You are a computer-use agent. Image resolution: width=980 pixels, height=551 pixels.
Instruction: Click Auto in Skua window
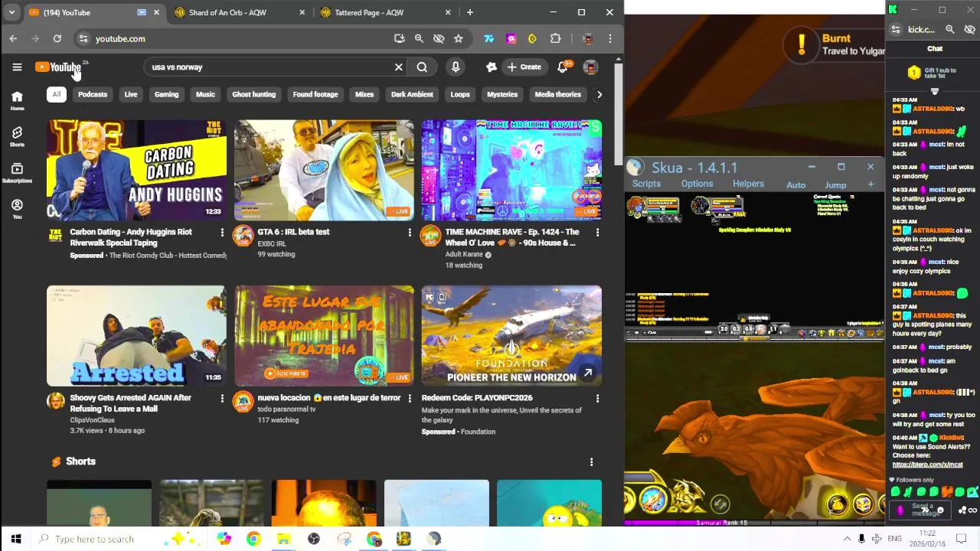pyautogui.click(x=795, y=185)
